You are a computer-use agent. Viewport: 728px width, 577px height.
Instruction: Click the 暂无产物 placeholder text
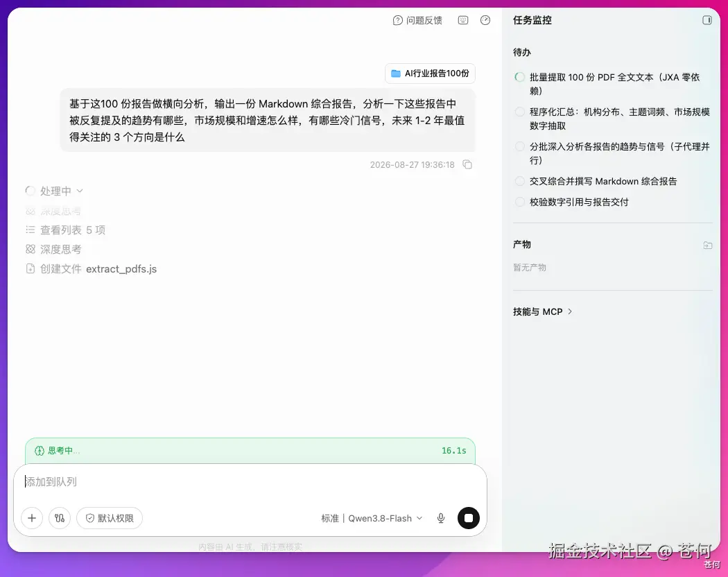tap(529, 268)
